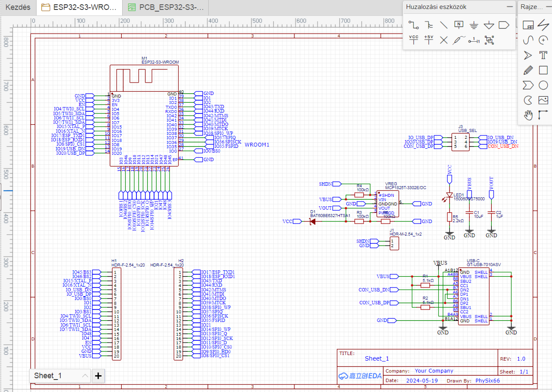Choose the Freehand pencil draw tool
The image size is (552, 392).
(x=528, y=70)
